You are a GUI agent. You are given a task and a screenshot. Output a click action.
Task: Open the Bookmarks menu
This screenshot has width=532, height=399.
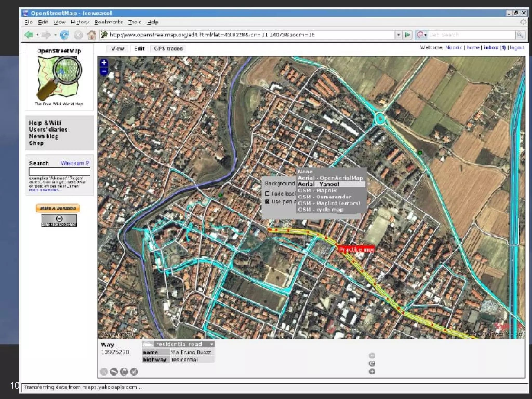pyautogui.click(x=108, y=22)
